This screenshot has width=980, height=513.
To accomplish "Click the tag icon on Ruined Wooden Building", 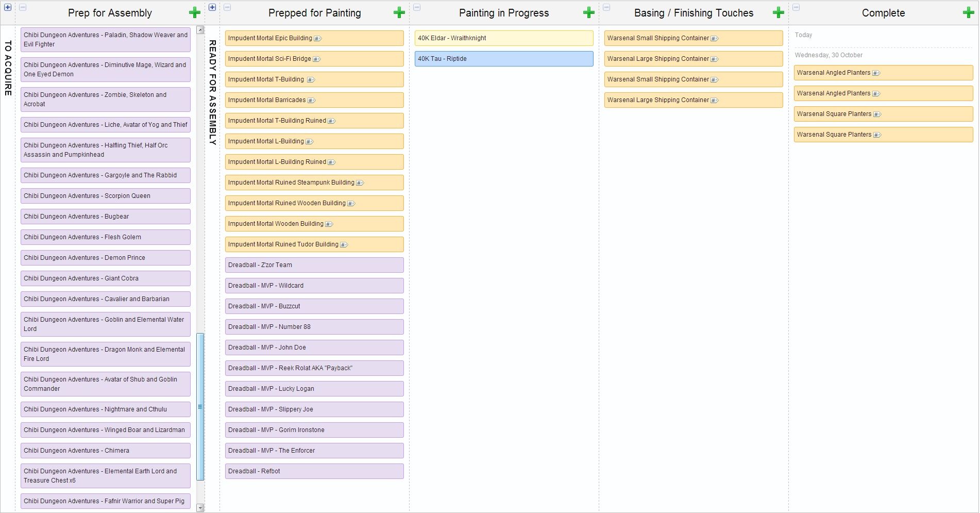I will pyautogui.click(x=351, y=204).
